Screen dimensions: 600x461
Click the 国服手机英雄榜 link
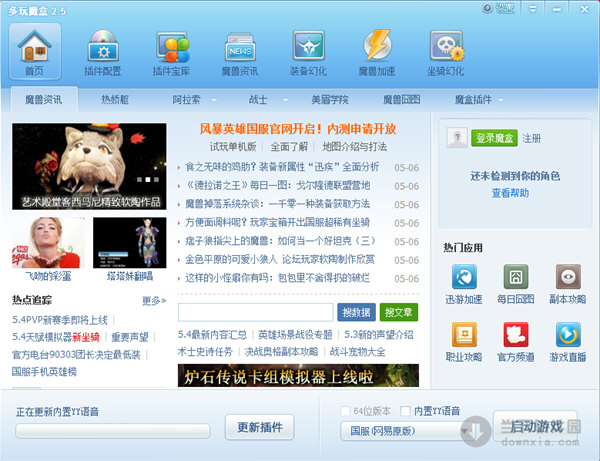[44, 371]
